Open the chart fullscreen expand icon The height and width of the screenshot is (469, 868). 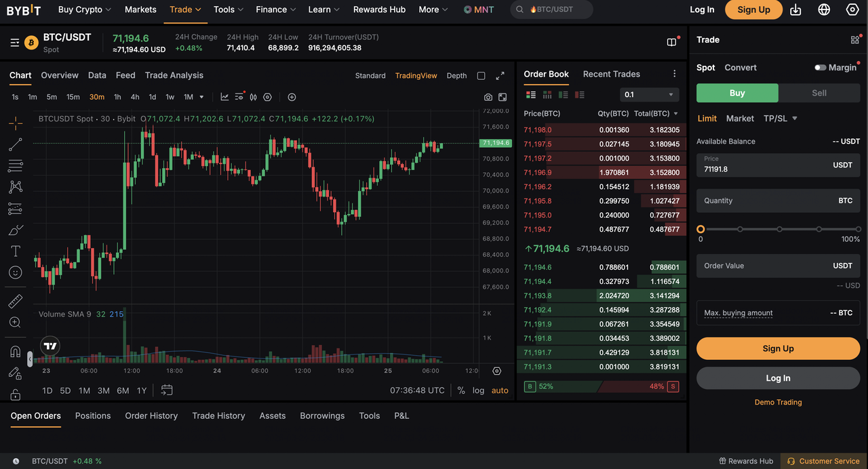500,76
